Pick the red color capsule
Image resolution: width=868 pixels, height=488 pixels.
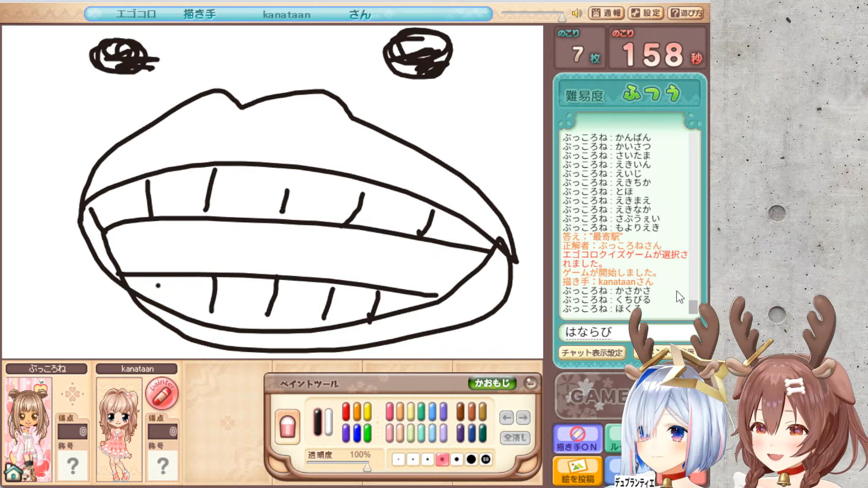pyautogui.click(x=346, y=412)
